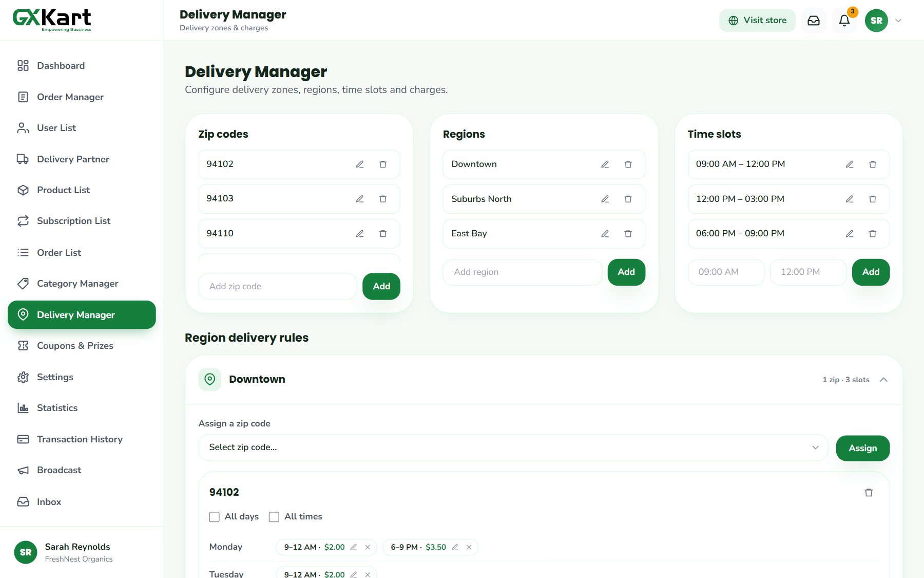This screenshot has width=924, height=578.
Task: Click Add button for regions
Action: click(x=626, y=272)
